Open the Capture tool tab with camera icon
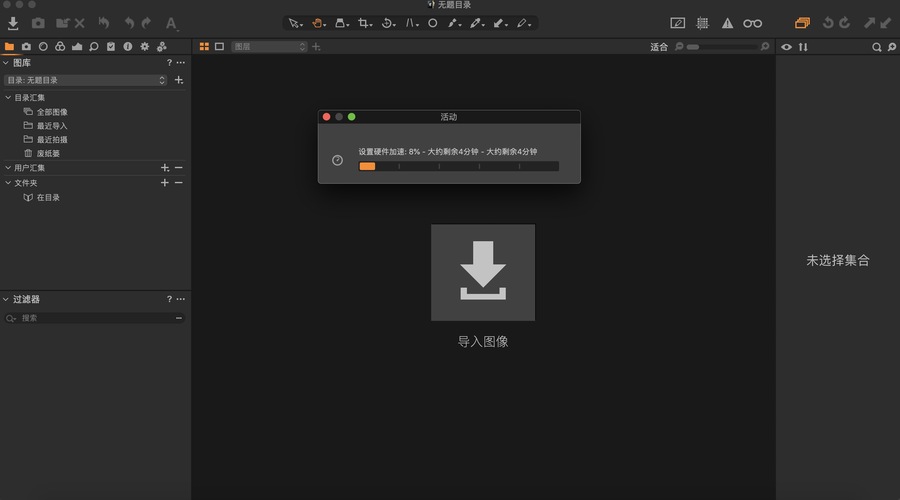Image resolution: width=900 pixels, height=500 pixels. click(x=26, y=46)
